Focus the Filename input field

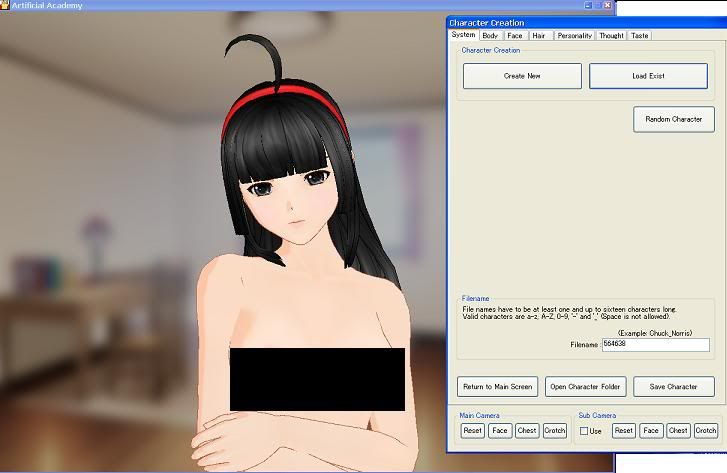[656, 345]
